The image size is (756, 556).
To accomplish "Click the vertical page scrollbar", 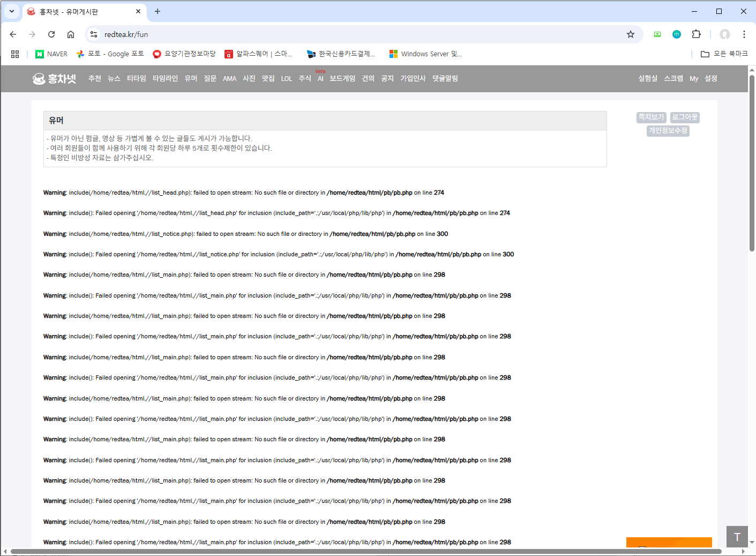I will (752, 161).
